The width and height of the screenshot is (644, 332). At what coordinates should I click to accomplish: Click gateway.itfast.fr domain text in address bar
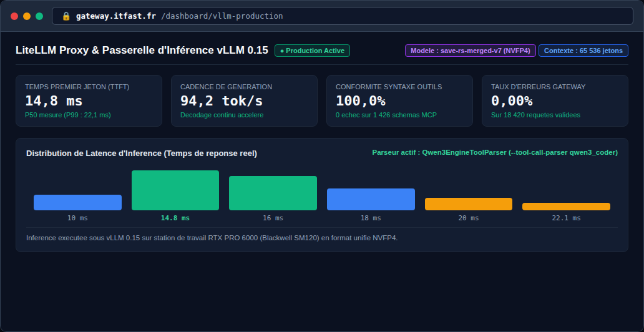116,16
